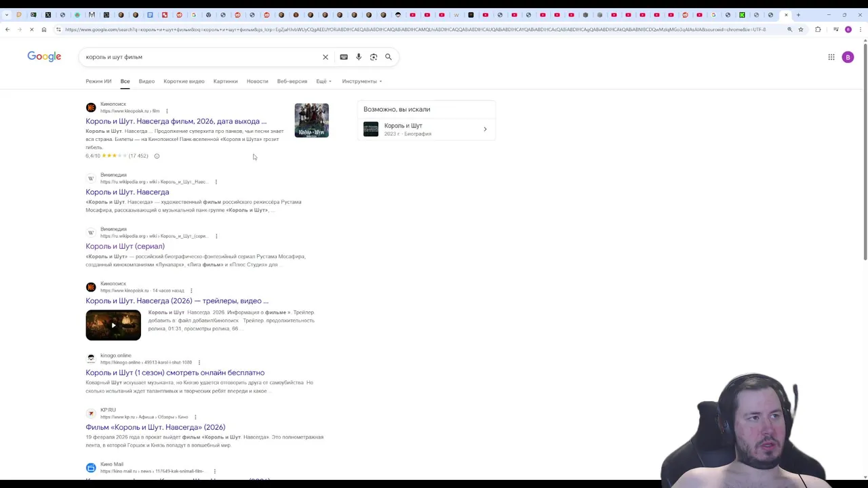
Task: Open Wikipedia Король и Шут. Навсегда link
Action: click(127, 192)
